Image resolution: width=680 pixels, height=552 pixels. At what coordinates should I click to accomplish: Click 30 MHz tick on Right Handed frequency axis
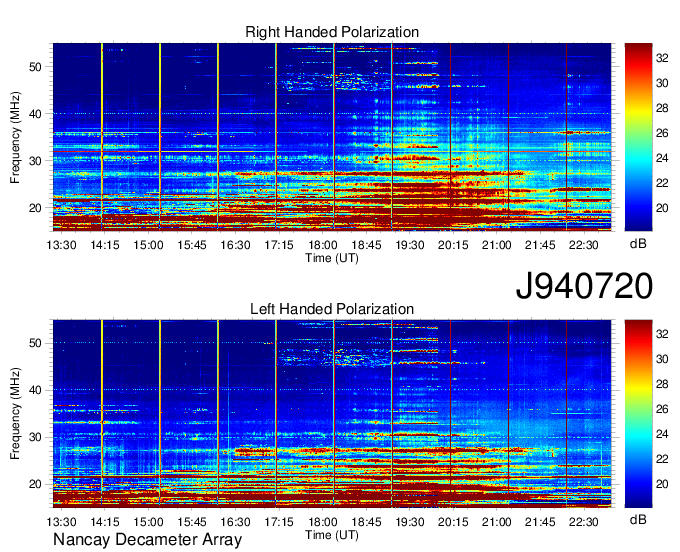35,161
